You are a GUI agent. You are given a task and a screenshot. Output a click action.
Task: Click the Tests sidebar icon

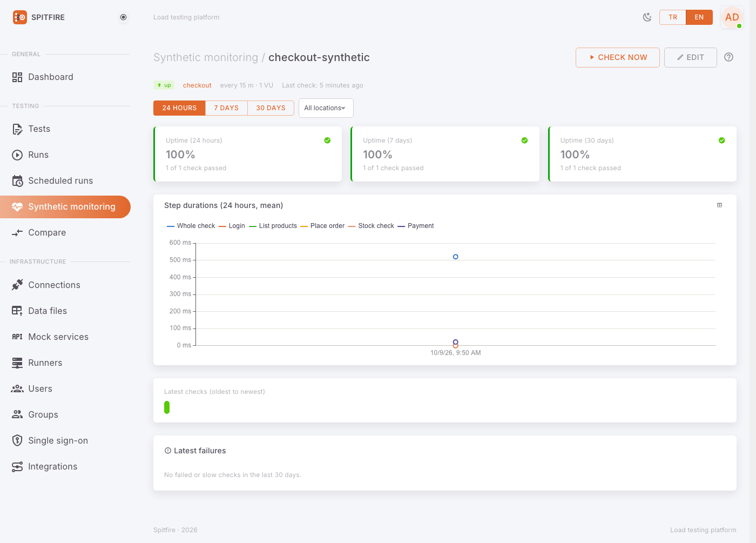[x=17, y=129]
